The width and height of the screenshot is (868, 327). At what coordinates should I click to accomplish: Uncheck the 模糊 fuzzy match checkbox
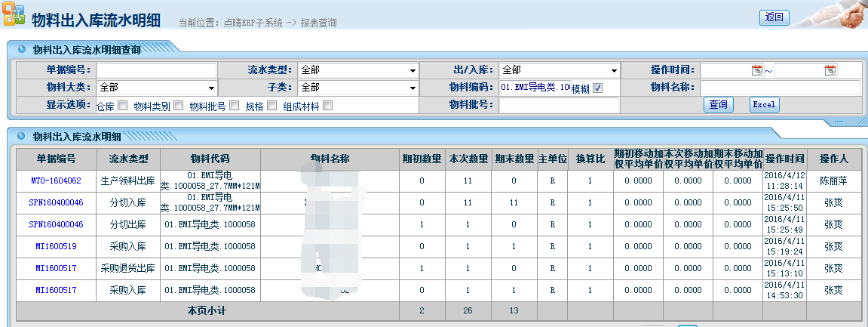click(x=598, y=88)
